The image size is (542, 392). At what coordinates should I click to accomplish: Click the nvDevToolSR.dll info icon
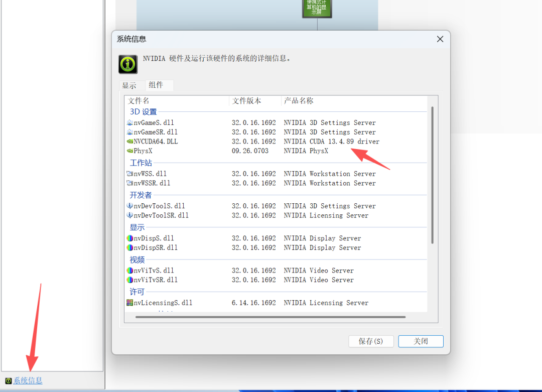click(x=129, y=215)
